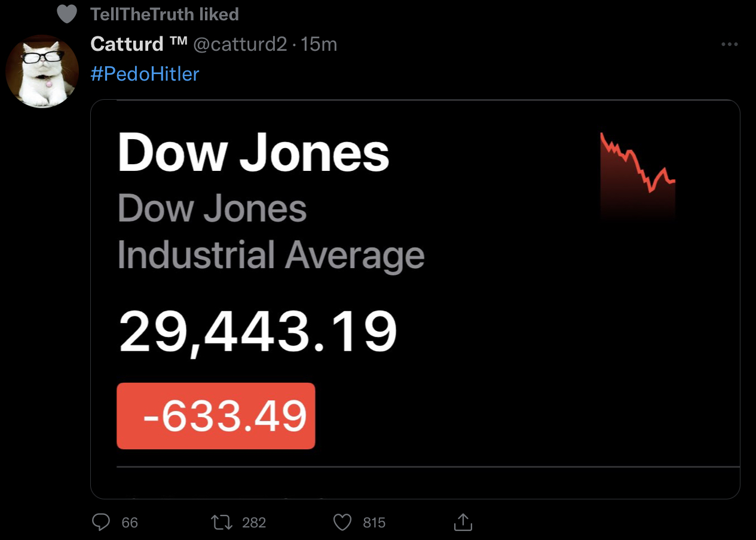The height and width of the screenshot is (540, 756).
Task: Open the 15m tweet timestamp
Action: pyautogui.click(x=319, y=44)
